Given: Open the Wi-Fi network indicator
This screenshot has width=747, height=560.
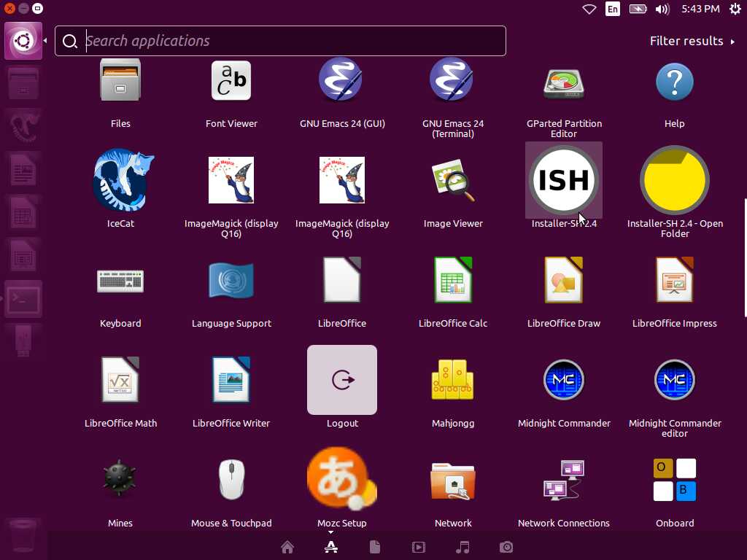Looking at the screenshot, I should [589, 9].
